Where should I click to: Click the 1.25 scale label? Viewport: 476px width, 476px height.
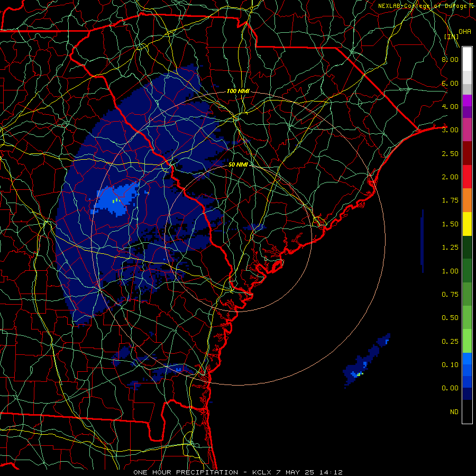pyautogui.click(x=450, y=248)
